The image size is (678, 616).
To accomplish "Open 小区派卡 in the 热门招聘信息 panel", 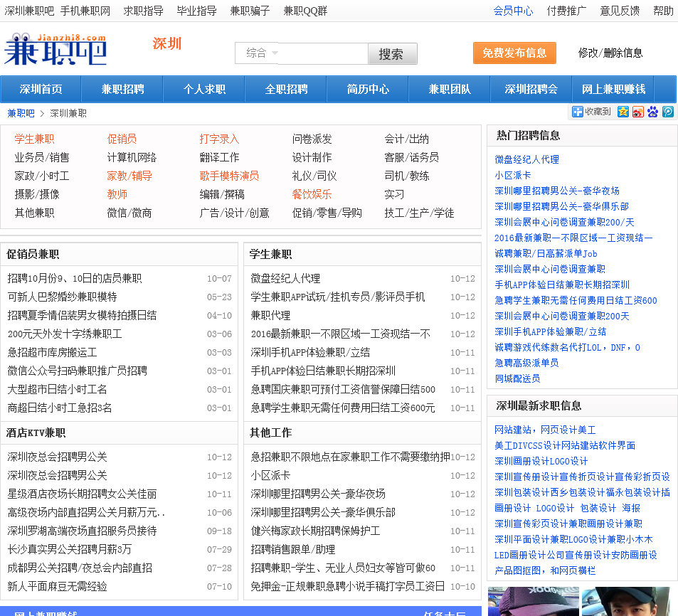I will (x=512, y=175).
